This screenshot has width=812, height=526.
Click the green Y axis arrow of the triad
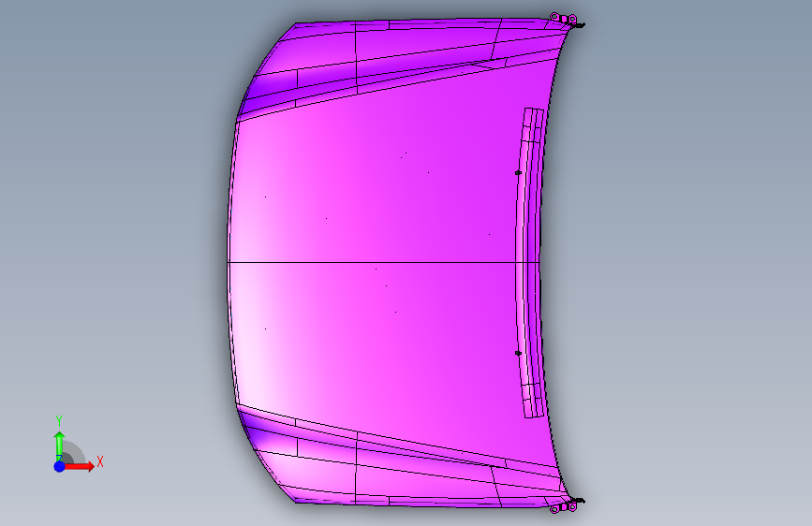coord(59,446)
